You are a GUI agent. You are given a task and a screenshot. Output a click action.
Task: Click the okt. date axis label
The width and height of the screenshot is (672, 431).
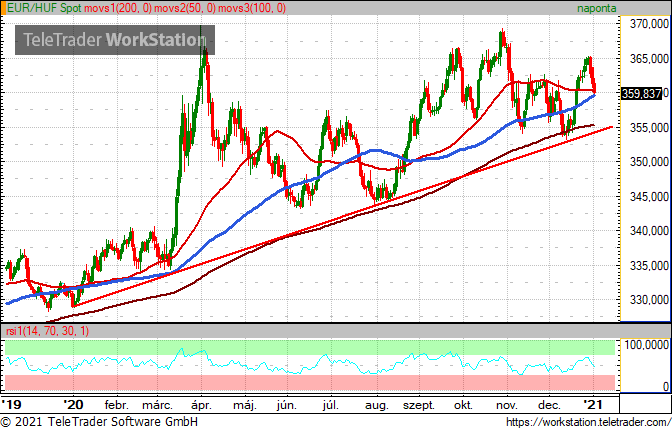click(463, 405)
